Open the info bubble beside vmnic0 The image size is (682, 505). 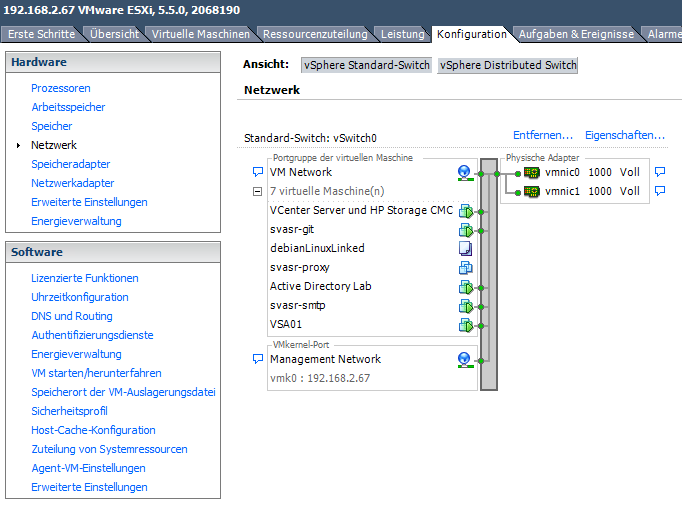click(659, 173)
